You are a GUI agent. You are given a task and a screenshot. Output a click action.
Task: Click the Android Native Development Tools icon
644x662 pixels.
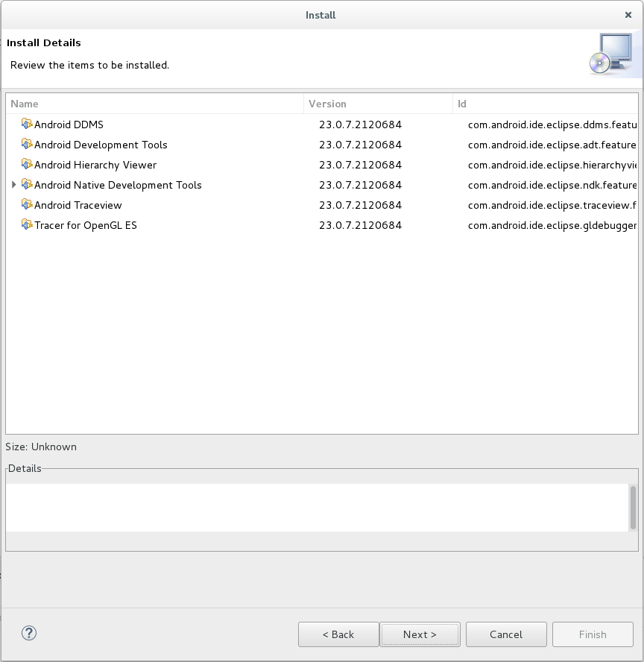(27, 184)
